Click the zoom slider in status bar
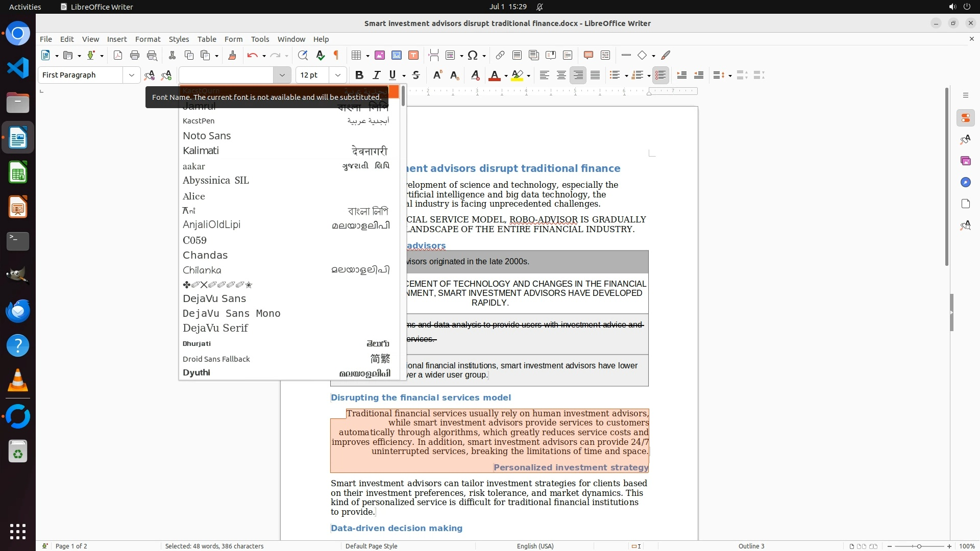The image size is (980, 551). click(x=919, y=546)
